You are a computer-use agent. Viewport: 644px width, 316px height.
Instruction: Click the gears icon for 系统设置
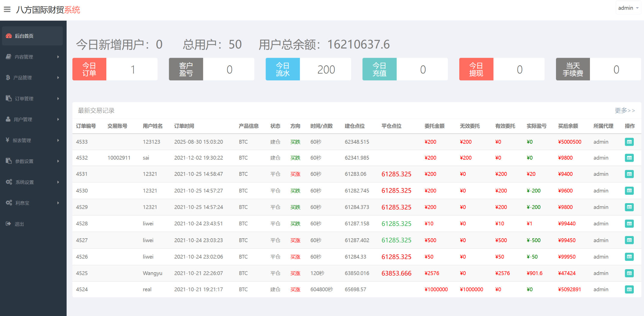click(9, 182)
